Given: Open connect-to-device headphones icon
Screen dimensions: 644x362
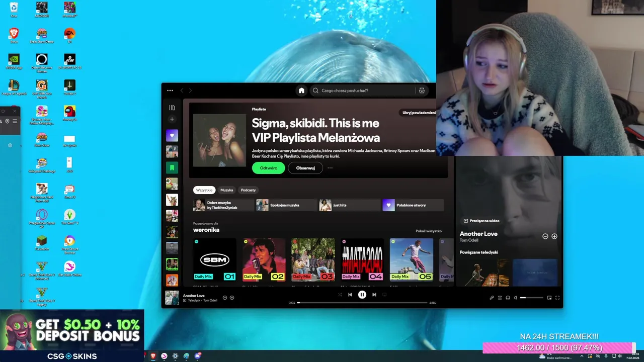Looking at the screenshot, I should pos(508,298).
